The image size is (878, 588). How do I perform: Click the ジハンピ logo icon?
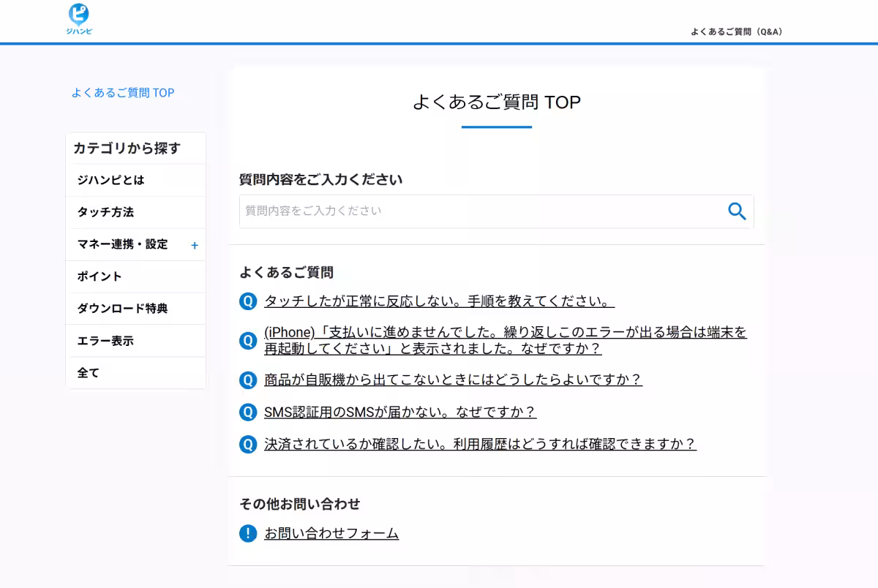78,19
